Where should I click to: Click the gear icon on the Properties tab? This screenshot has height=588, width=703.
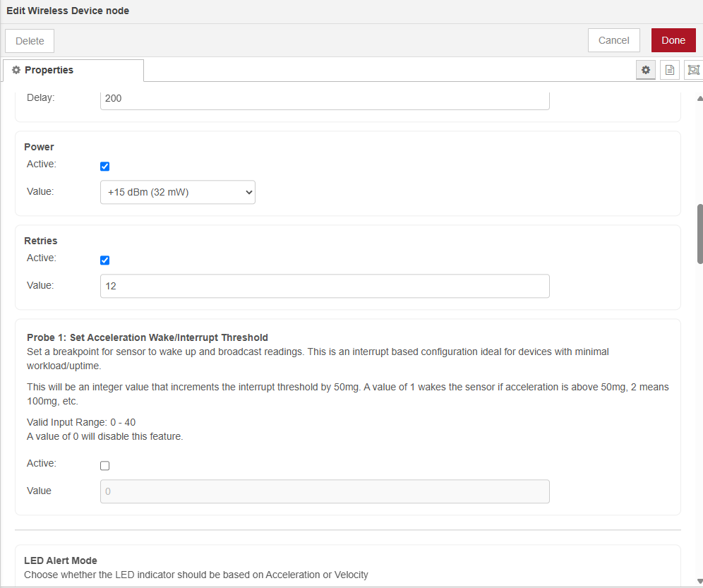[16, 71]
